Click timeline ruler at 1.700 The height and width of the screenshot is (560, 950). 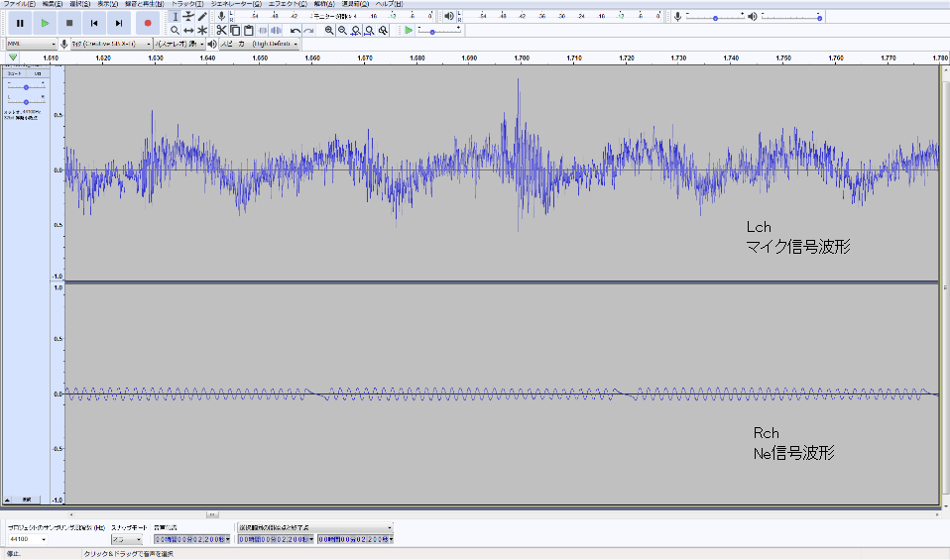point(522,58)
